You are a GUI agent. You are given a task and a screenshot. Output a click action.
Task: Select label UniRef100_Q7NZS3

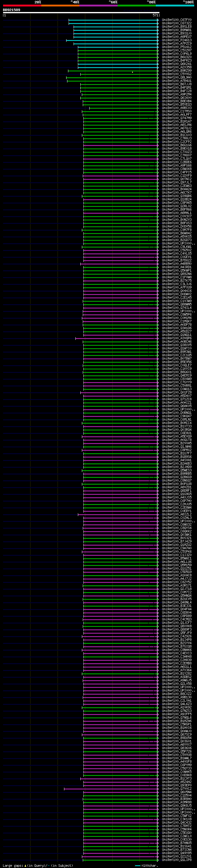tap(177, 711)
